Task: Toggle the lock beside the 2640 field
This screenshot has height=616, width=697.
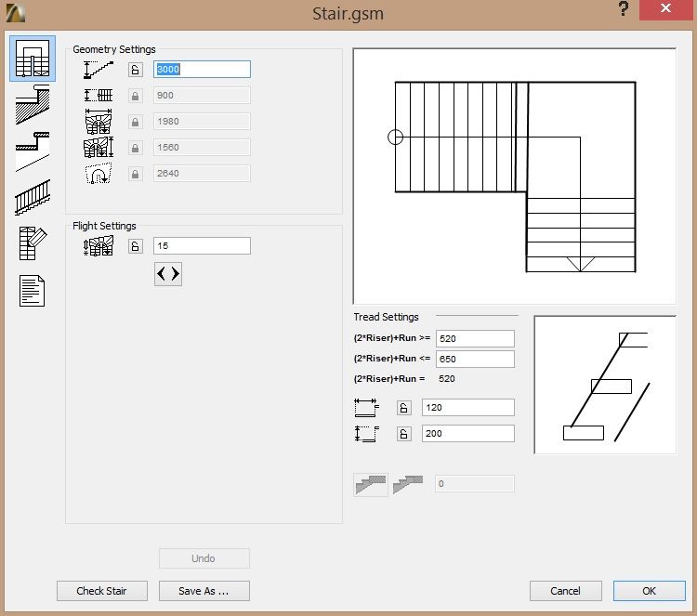Action: pos(136,174)
